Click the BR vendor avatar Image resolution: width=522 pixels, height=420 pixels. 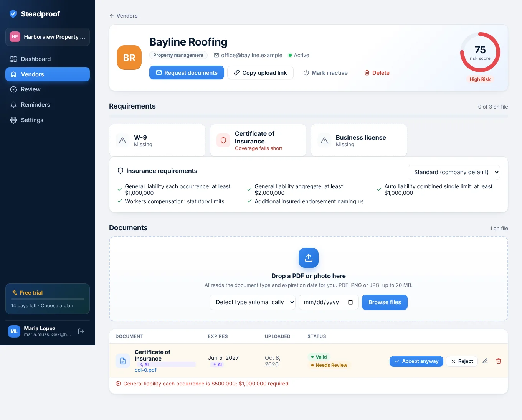[129, 58]
